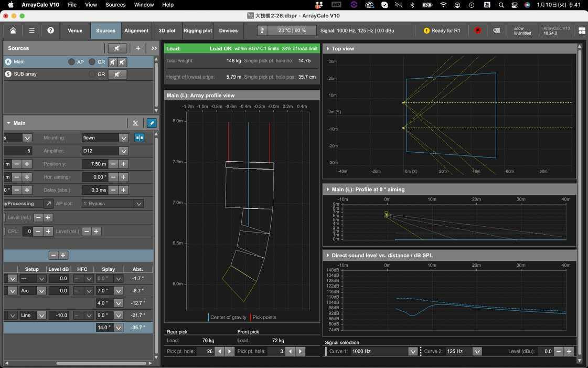Click the Ready for R1 warning icon
The width and height of the screenshot is (588, 368).
click(426, 31)
